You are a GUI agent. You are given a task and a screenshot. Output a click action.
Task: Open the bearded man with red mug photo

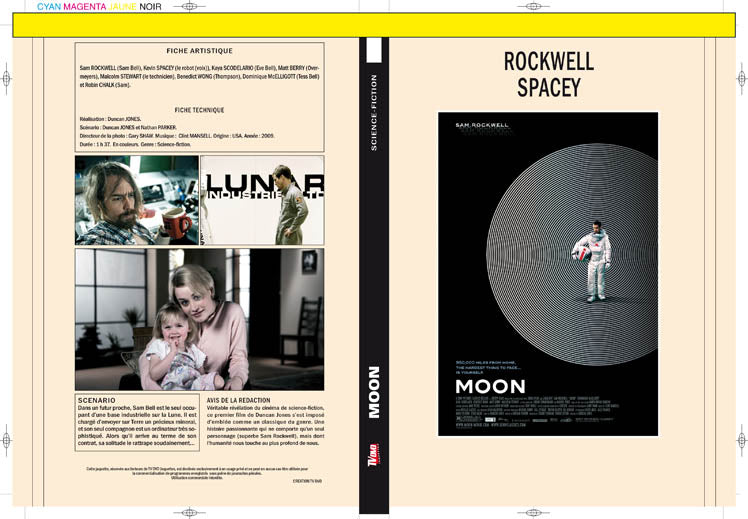(x=137, y=200)
